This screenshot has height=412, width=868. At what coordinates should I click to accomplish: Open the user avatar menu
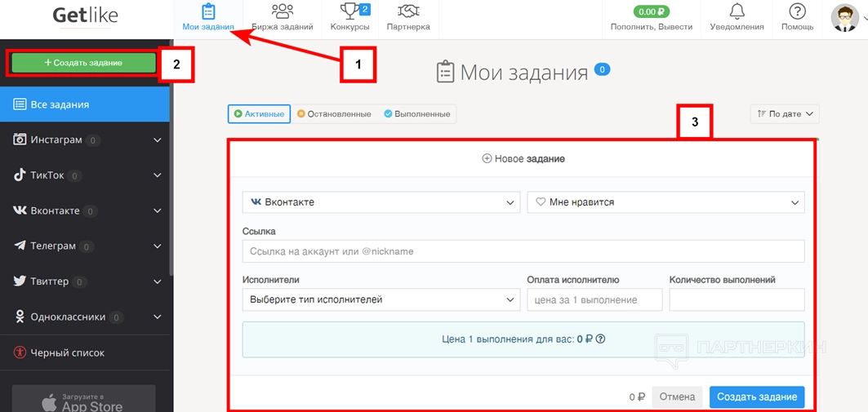[x=845, y=18]
